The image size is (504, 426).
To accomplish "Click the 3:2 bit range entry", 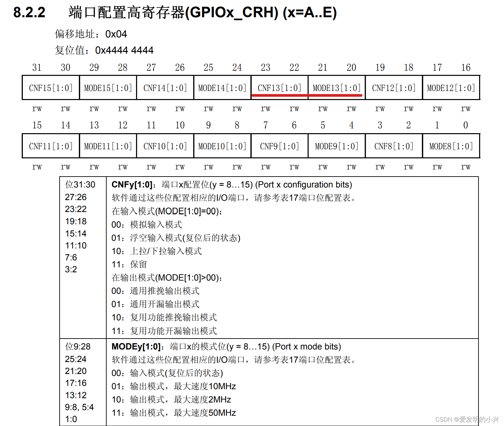I will [x=71, y=269].
